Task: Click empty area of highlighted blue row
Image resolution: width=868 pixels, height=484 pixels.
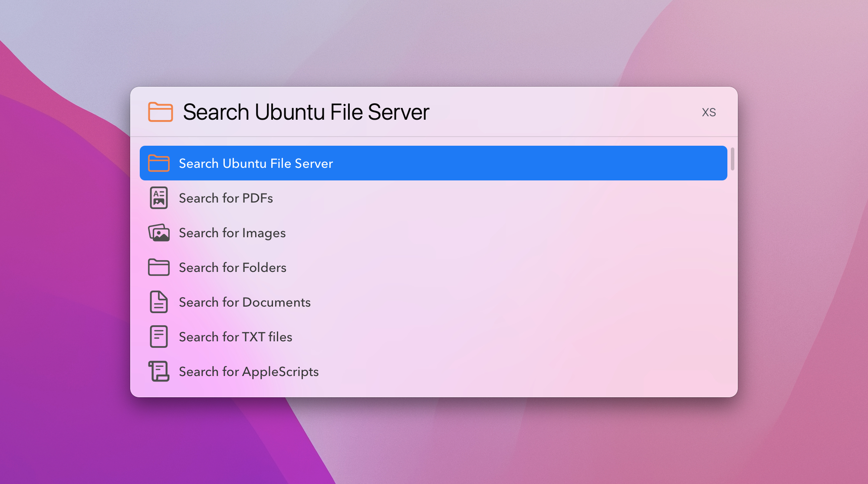Action: click(521, 164)
